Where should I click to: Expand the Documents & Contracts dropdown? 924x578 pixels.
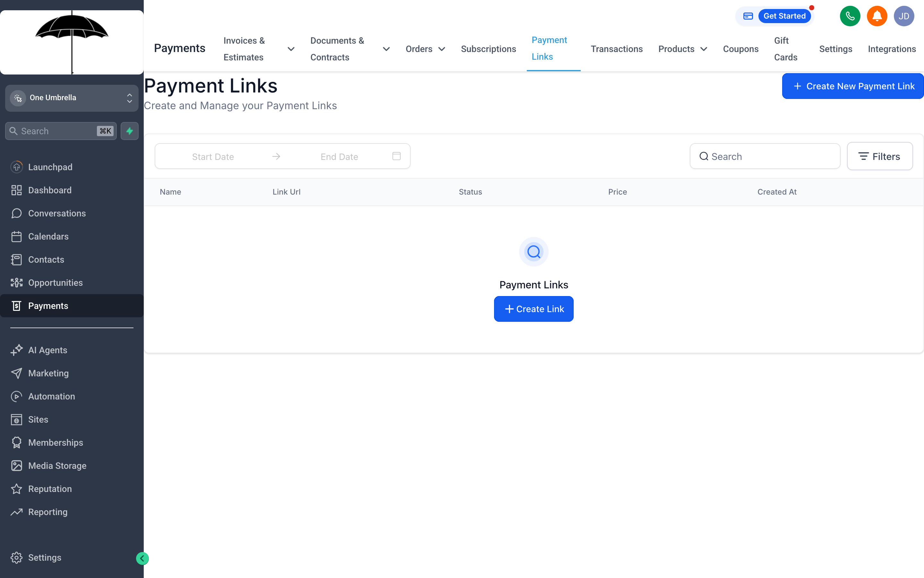pyautogui.click(x=386, y=49)
